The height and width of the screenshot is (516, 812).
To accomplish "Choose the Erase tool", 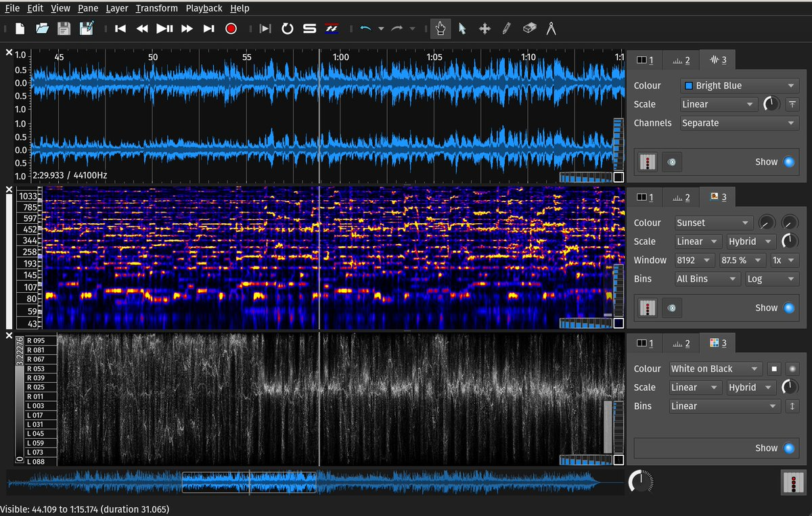I will pyautogui.click(x=529, y=28).
